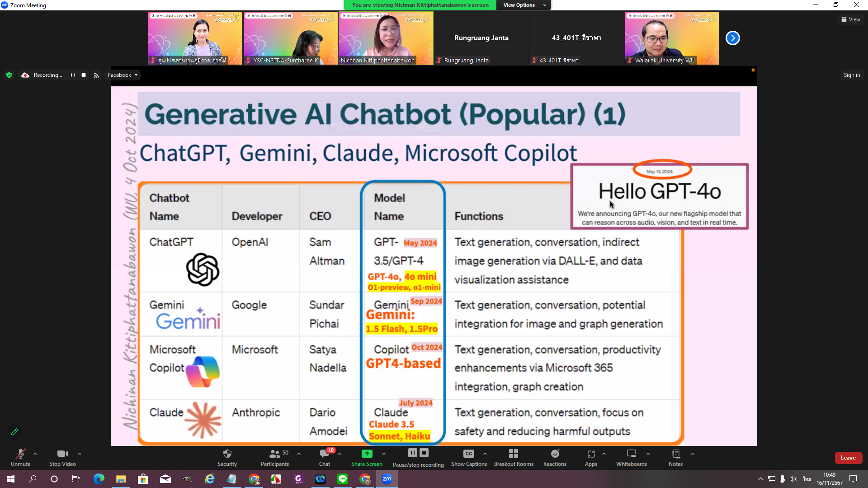Open the Reactions menu
This screenshot has height=488, width=868.
pos(555,454)
